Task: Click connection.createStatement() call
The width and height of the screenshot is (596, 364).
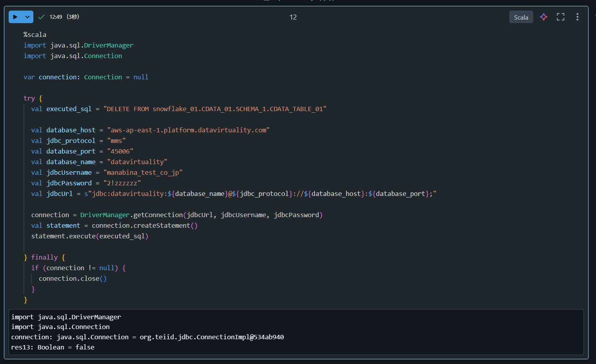Action: (x=145, y=225)
